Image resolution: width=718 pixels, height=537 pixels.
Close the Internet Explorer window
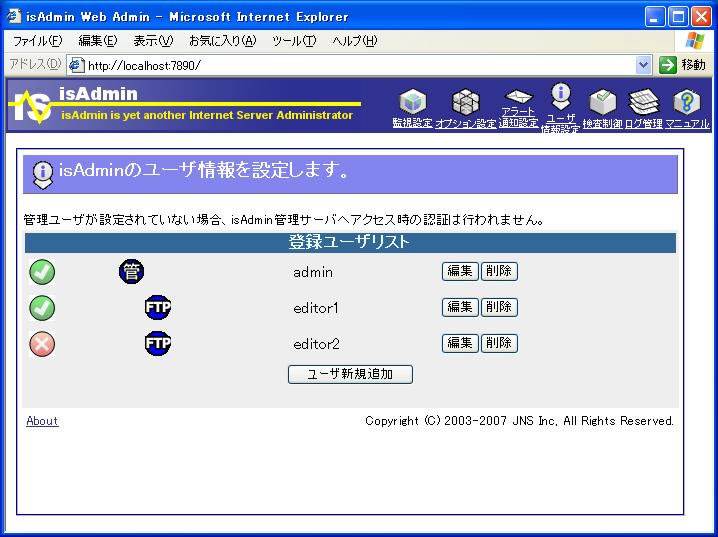[x=701, y=17]
